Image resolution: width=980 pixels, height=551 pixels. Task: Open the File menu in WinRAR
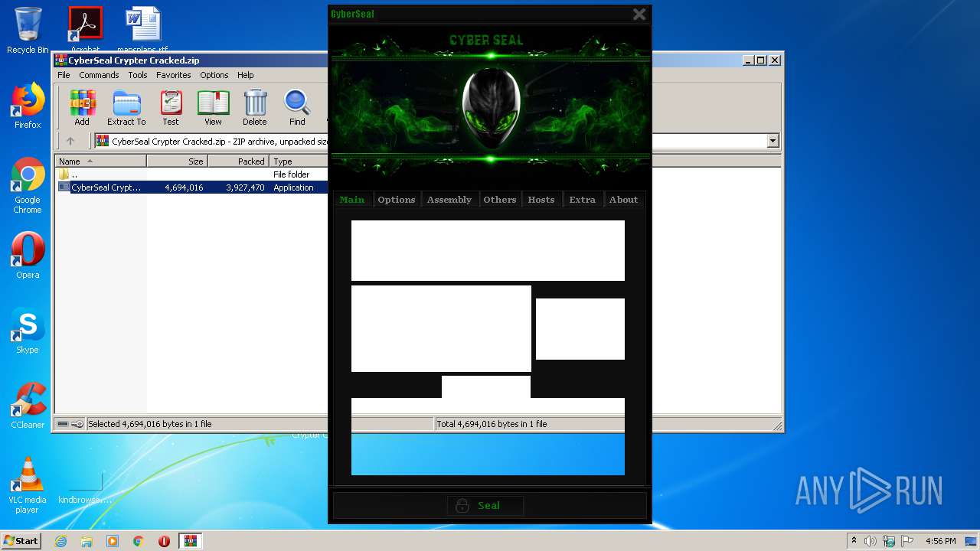(64, 75)
